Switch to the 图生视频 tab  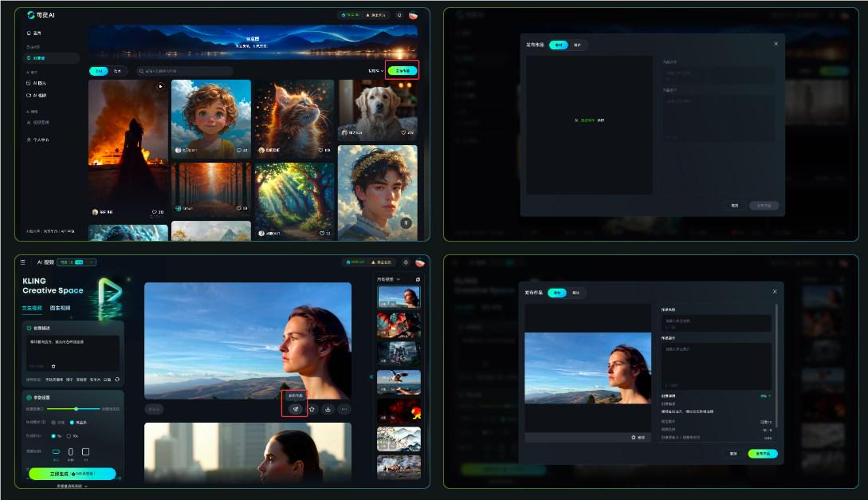60,308
